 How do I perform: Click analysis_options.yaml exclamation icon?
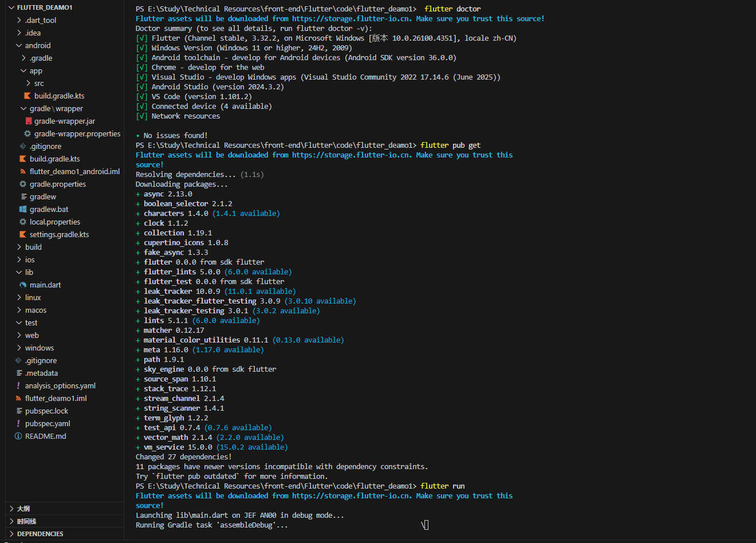click(x=18, y=385)
